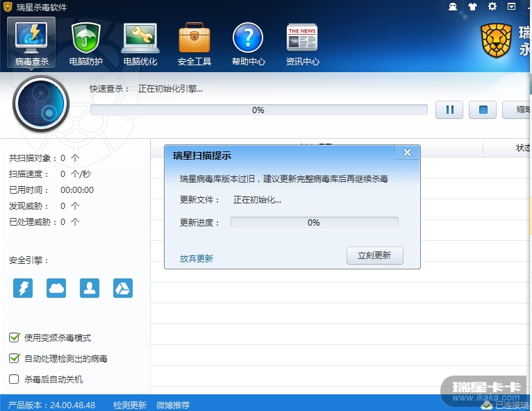Screen dimensions: 532x411
Task: Open the 资讯中心 news center
Action: 302,44
